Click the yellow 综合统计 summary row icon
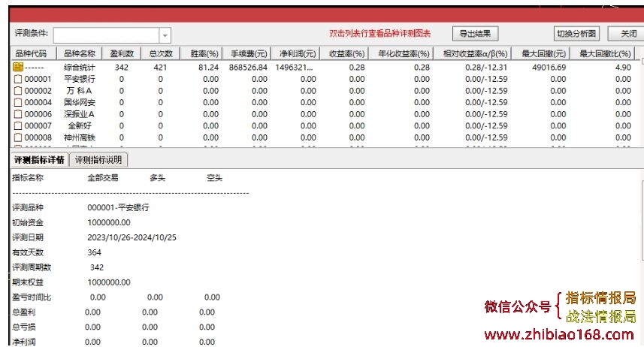 tap(18, 67)
